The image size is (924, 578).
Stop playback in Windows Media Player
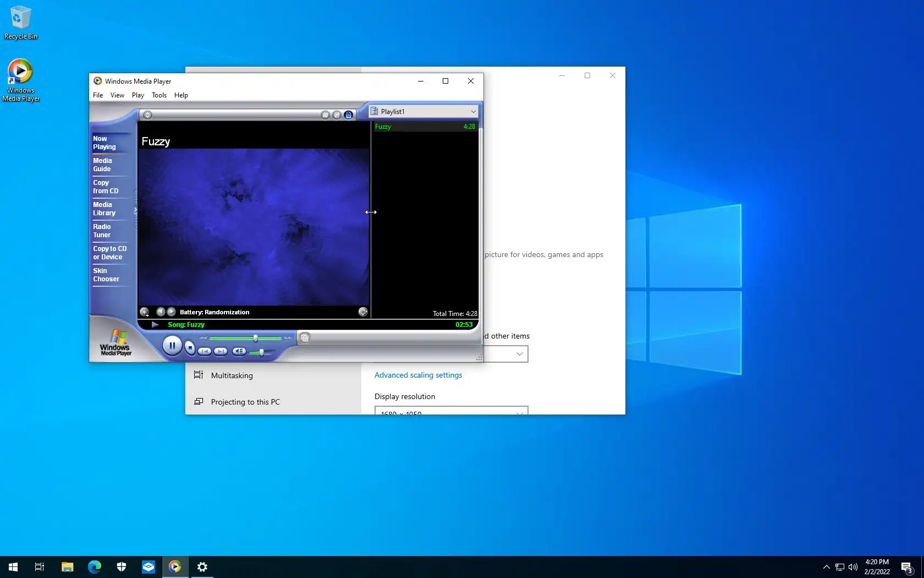pos(190,348)
